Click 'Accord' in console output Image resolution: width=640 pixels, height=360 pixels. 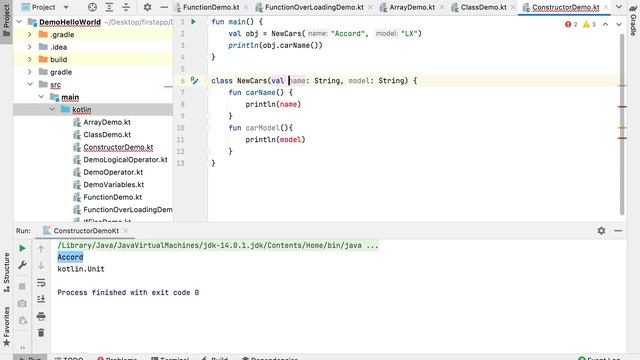[70, 257]
